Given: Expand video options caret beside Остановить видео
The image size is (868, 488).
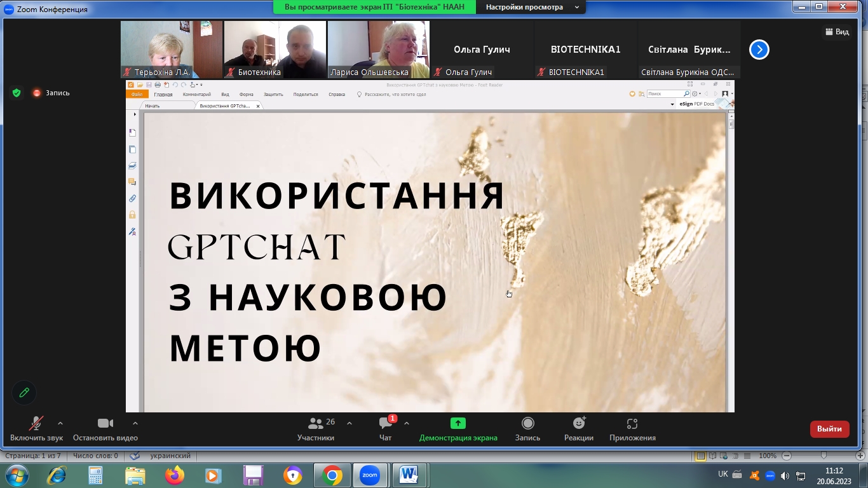Looking at the screenshot, I should click(x=135, y=423).
